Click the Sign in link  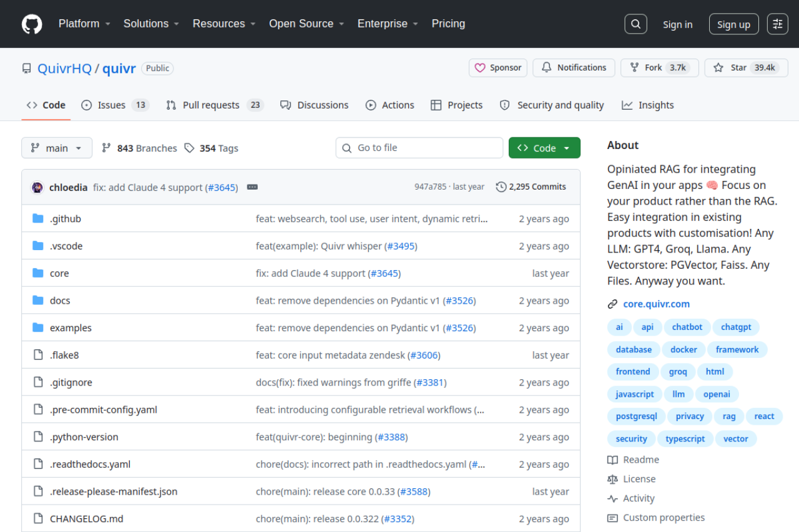click(678, 24)
